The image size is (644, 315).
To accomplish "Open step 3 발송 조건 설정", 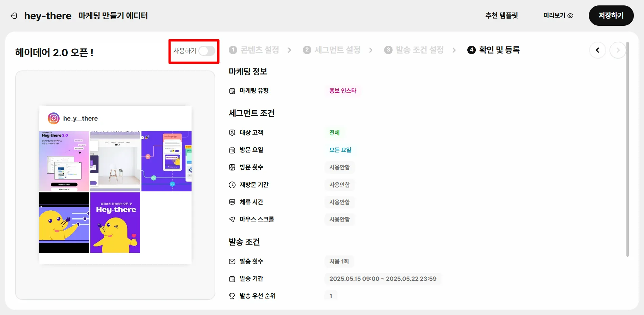I will click(414, 50).
